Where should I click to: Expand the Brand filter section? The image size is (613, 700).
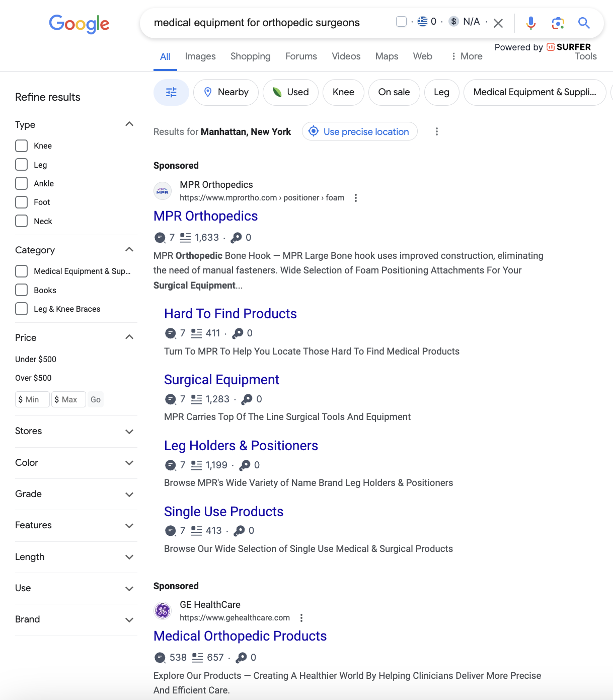(x=129, y=620)
